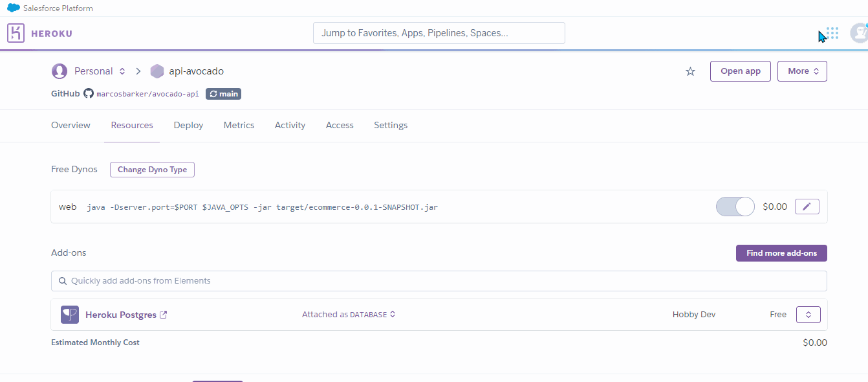This screenshot has height=382, width=868.
Task: Click the Estimated Monthly Cost label
Action: coord(95,343)
